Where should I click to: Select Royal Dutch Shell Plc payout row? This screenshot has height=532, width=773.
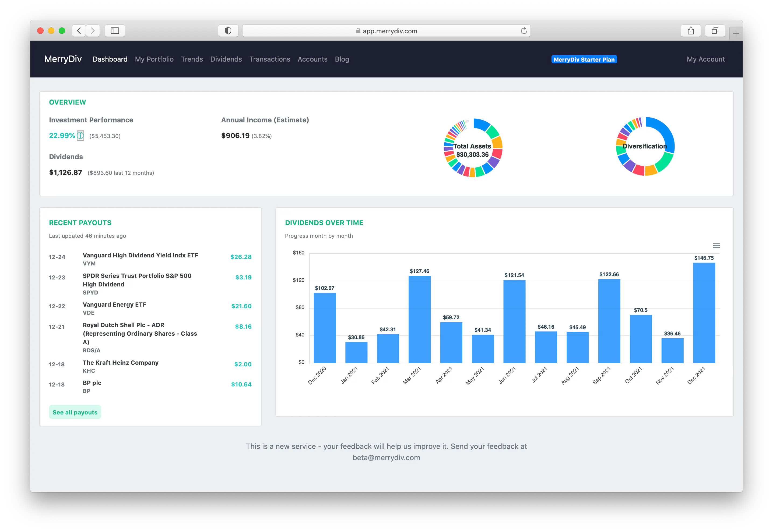coord(150,337)
